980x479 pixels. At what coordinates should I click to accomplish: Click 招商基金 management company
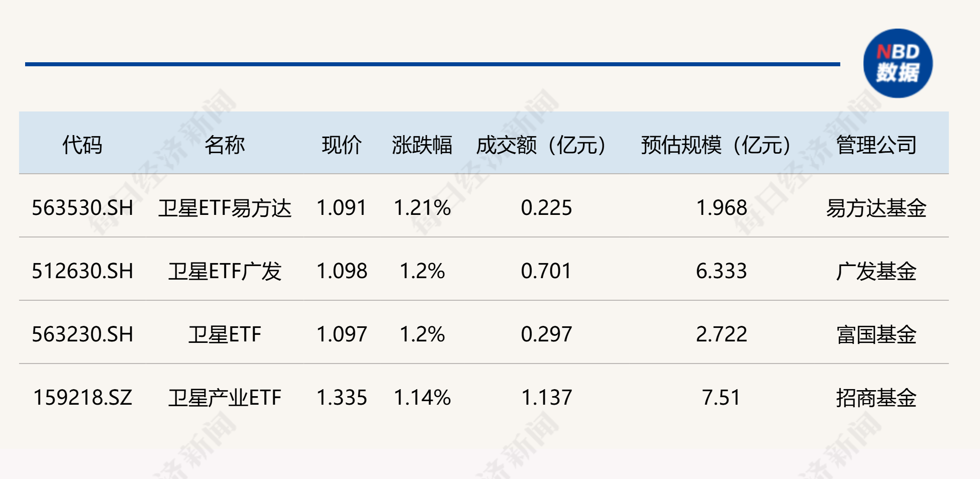tap(876, 398)
